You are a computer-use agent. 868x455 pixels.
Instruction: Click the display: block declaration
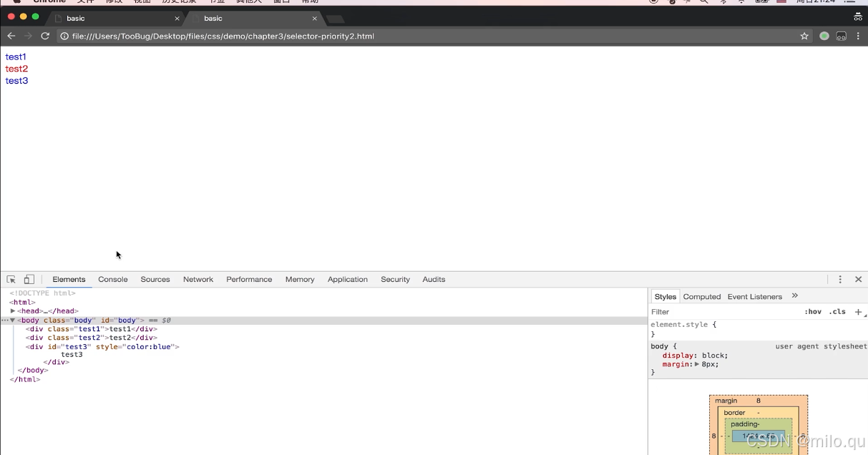pos(695,356)
